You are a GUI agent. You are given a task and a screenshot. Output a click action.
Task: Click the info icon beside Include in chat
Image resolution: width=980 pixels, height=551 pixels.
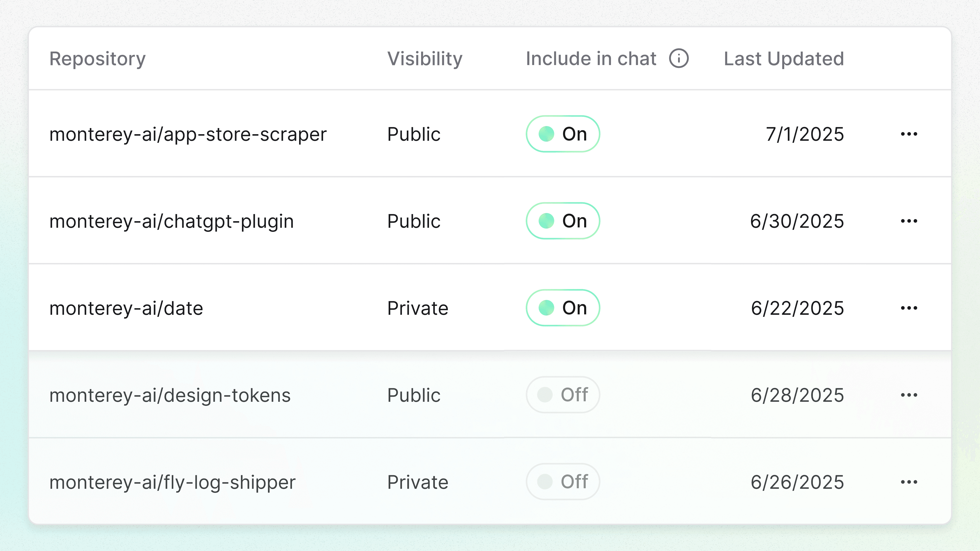click(x=679, y=59)
